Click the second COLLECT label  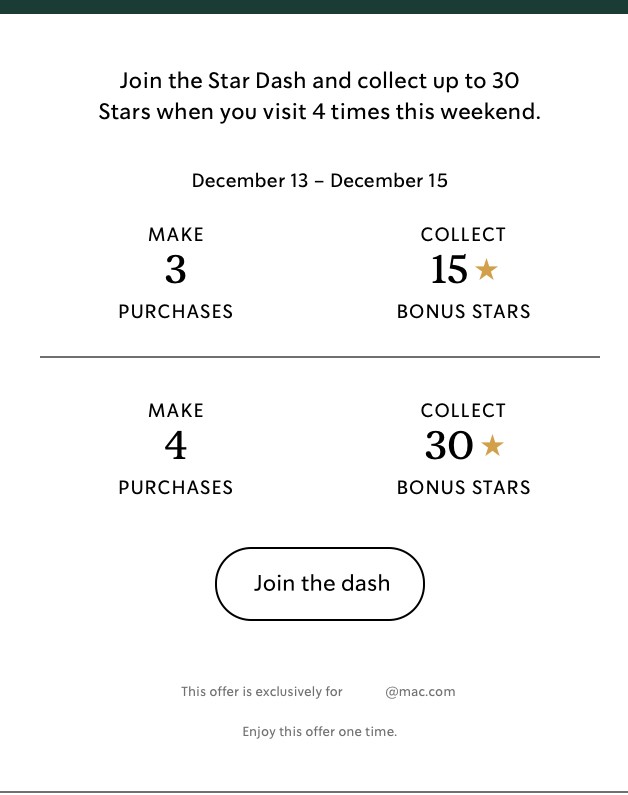point(463,410)
